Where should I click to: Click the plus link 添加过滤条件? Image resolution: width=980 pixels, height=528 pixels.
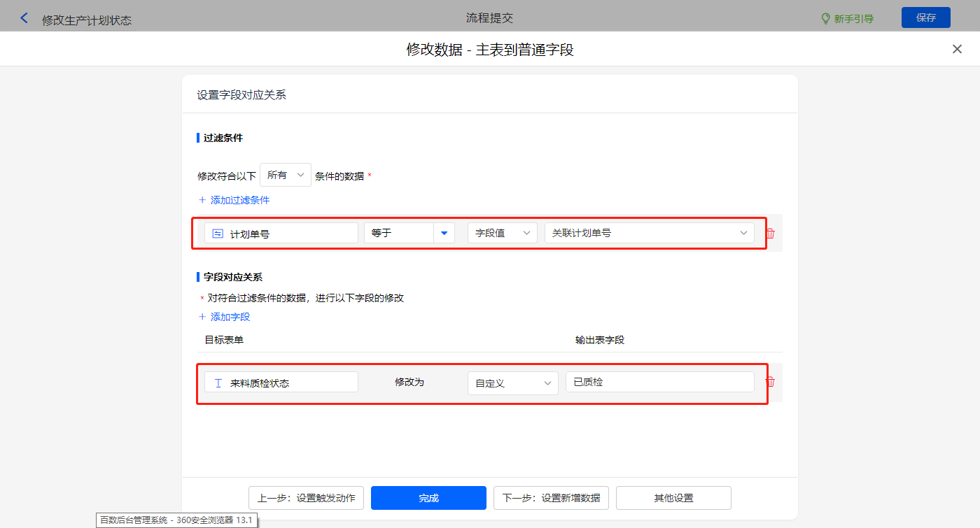pos(234,200)
